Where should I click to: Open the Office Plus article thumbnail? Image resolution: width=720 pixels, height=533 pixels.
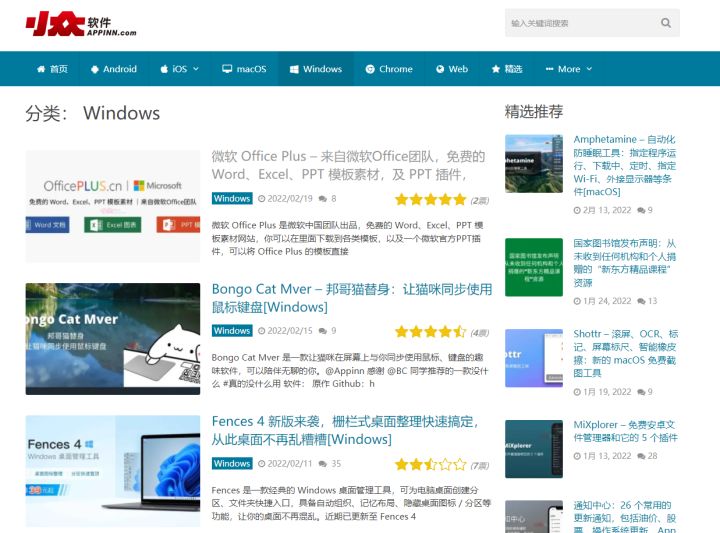point(113,206)
